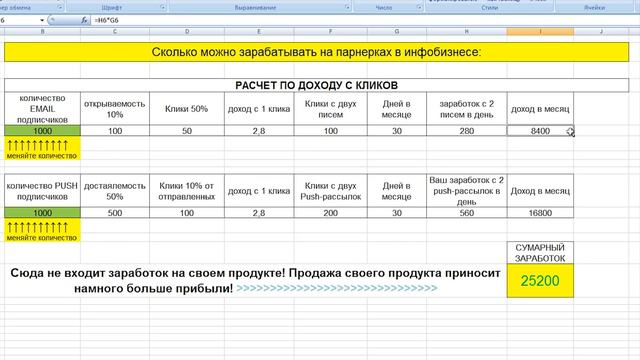Select the 100 cell under 'Клики с двух писем'
The width and height of the screenshot is (640, 360).
331,131
